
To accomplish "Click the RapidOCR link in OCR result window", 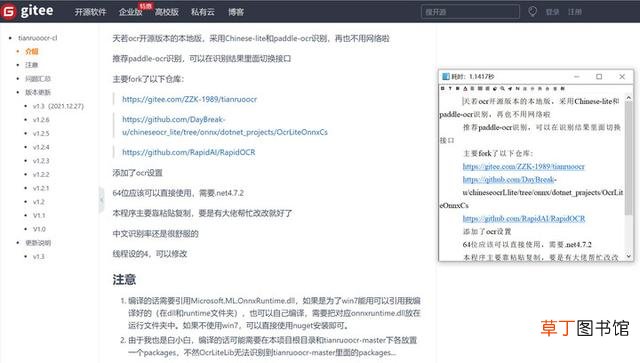I will (524, 219).
